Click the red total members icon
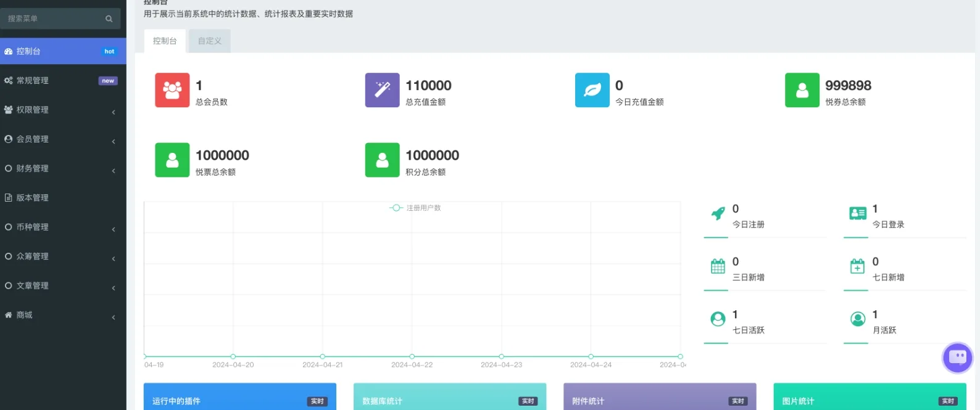 click(x=172, y=90)
